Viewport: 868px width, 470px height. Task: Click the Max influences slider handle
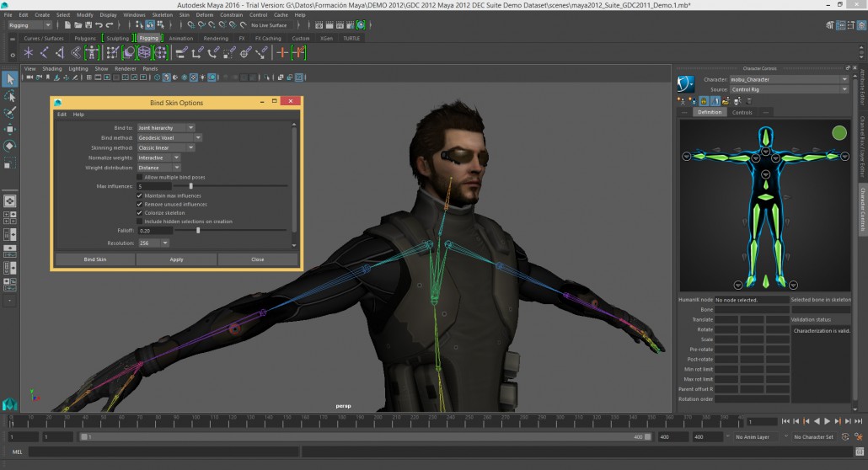[190, 186]
